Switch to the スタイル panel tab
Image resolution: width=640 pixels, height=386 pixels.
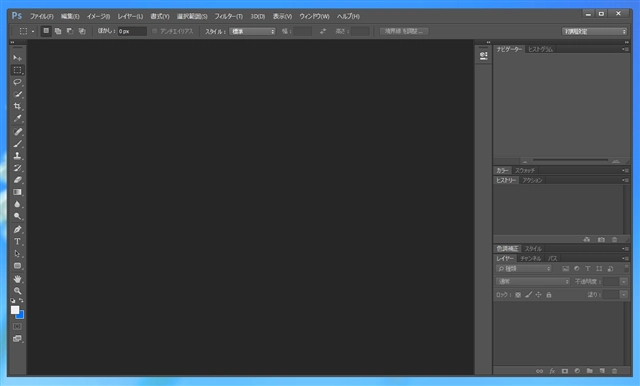pos(533,248)
